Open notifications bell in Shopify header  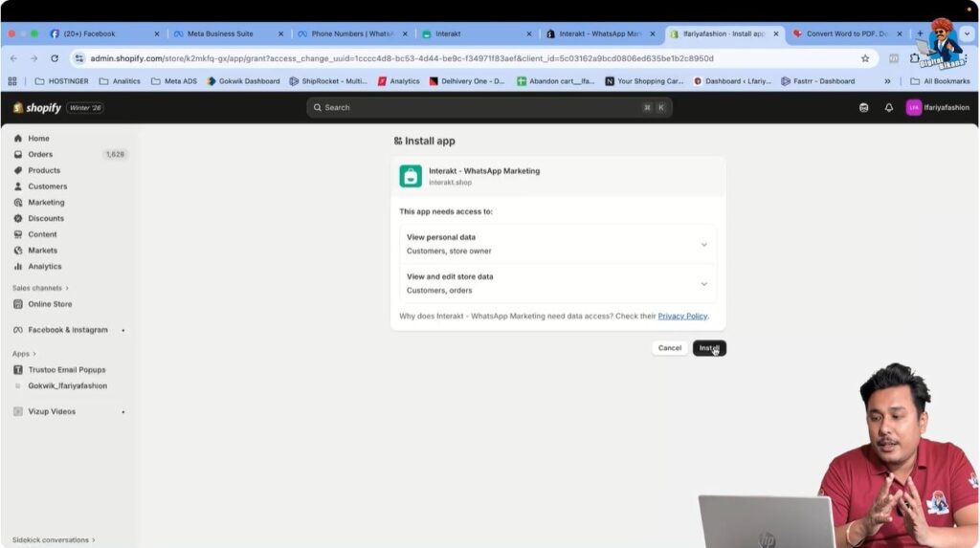click(888, 107)
